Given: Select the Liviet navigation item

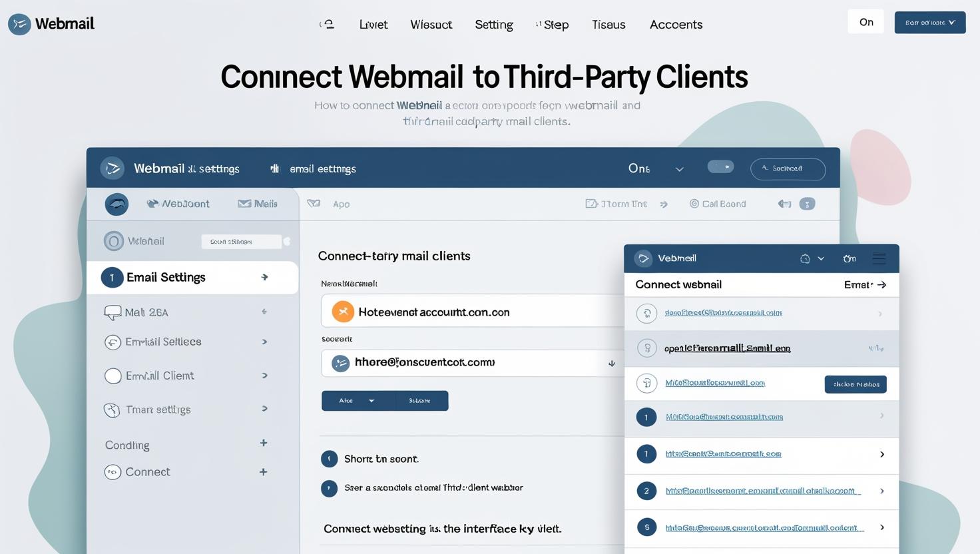Looking at the screenshot, I should (x=373, y=25).
